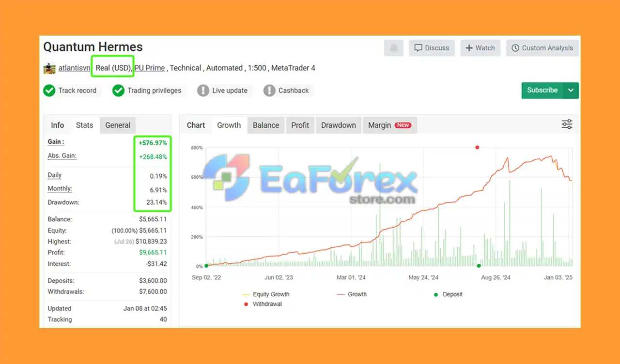Click the Subscribe button
This screenshot has width=620, height=364.
542,90
